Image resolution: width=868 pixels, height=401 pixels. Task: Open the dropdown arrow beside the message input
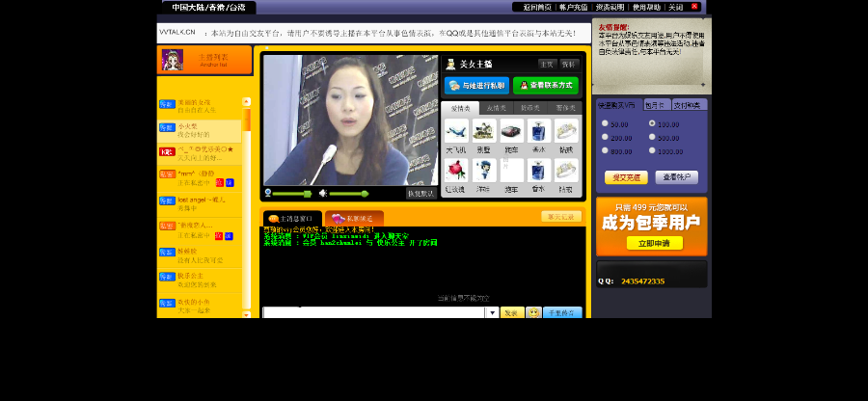492,313
